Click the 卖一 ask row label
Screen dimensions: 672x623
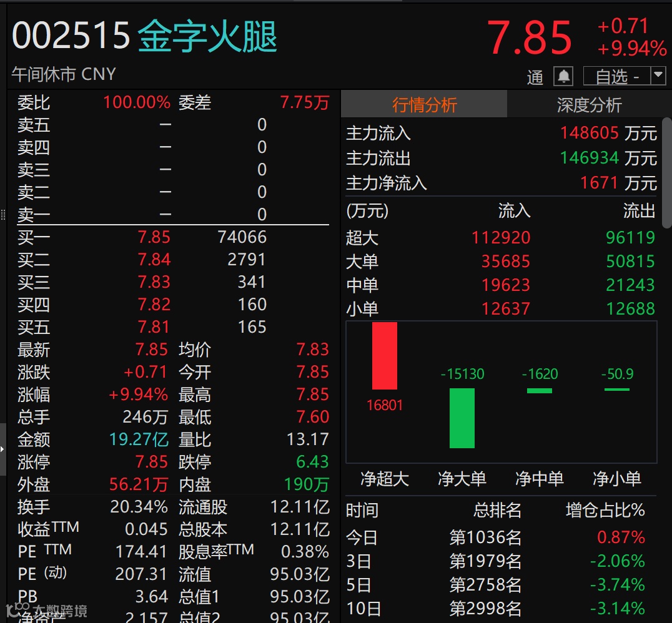pos(34,215)
